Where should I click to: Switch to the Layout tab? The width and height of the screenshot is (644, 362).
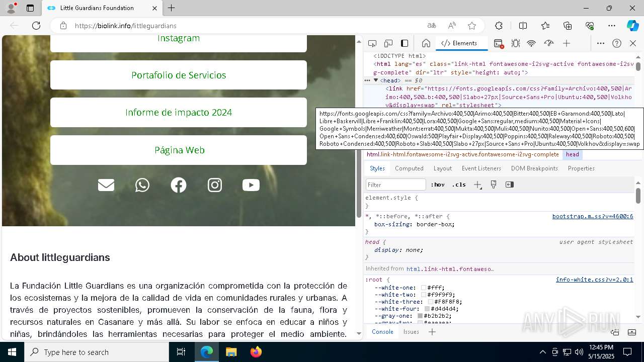click(443, 168)
